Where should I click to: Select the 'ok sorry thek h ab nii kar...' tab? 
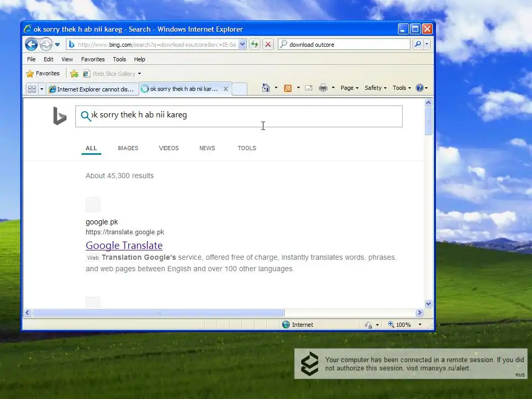[x=180, y=89]
